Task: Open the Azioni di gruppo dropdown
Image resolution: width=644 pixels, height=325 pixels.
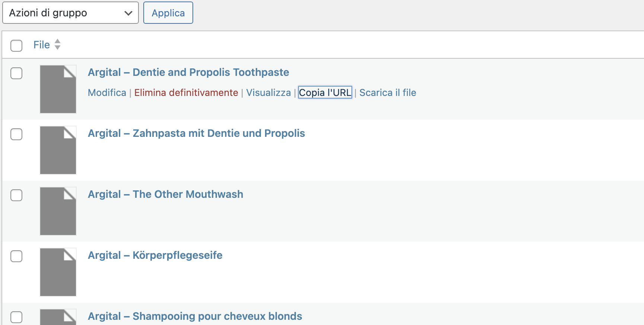Action: [71, 13]
